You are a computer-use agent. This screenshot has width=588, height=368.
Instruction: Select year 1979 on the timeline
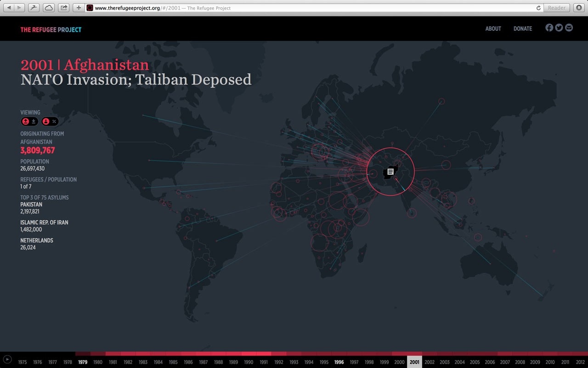pyautogui.click(x=83, y=362)
